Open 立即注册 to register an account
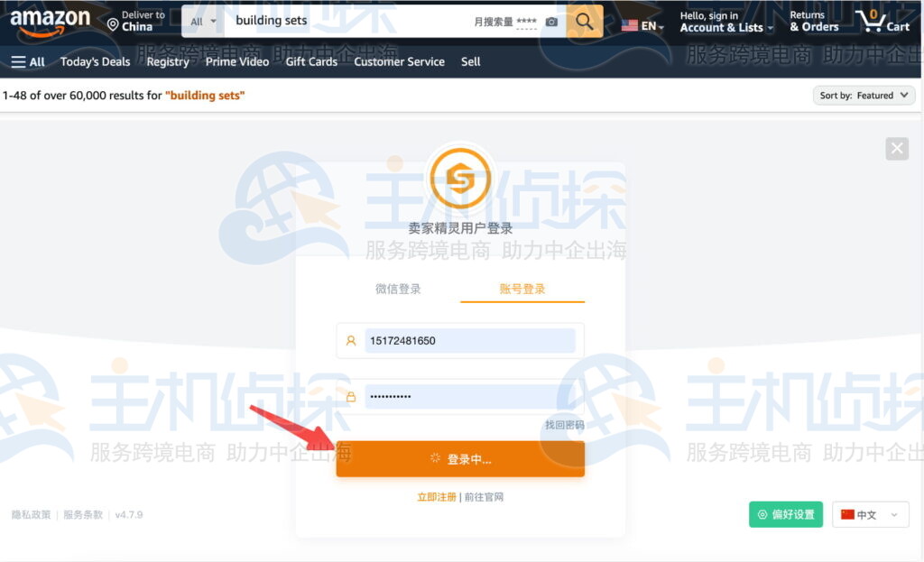Image resolution: width=924 pixels, height=562 pixels. [x=437, y=497]
